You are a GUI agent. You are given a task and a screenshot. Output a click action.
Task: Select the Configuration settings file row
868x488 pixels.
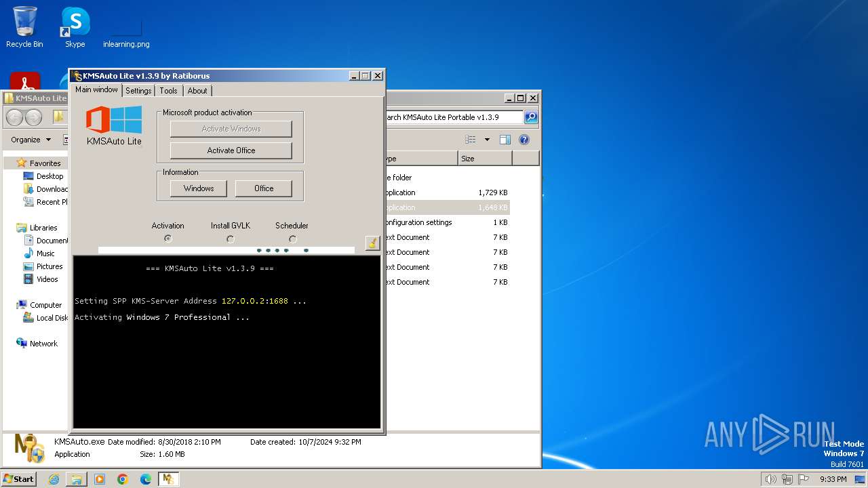pyautogui.click(x=447, y=222)
